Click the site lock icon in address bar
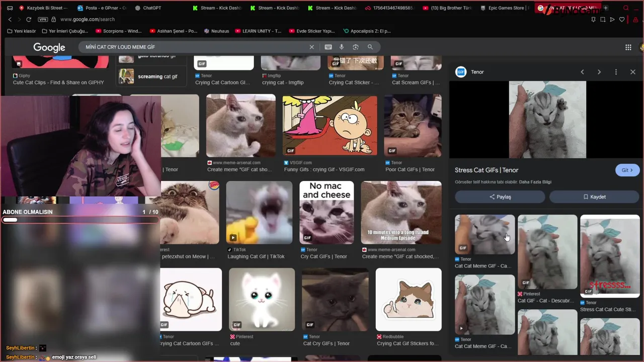The height and width of the screenshot is (362, 644). pyautogui.click(x=53, y=19)
